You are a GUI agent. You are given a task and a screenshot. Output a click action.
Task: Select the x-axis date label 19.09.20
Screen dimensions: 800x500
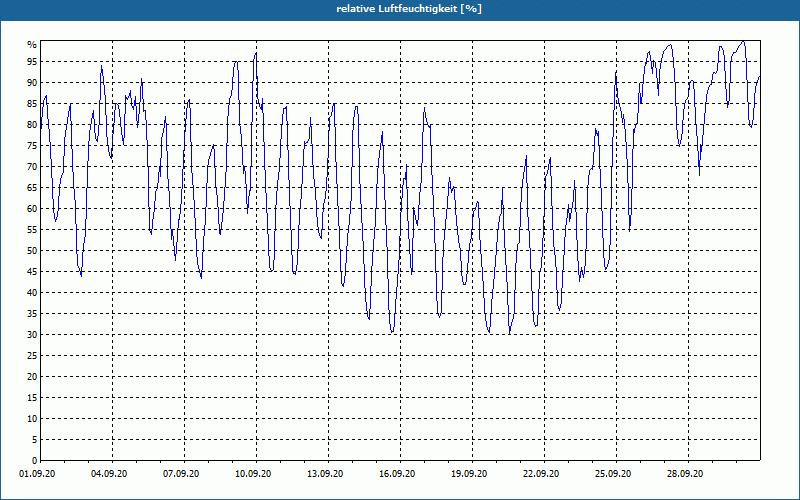click(x=469, y=474)
